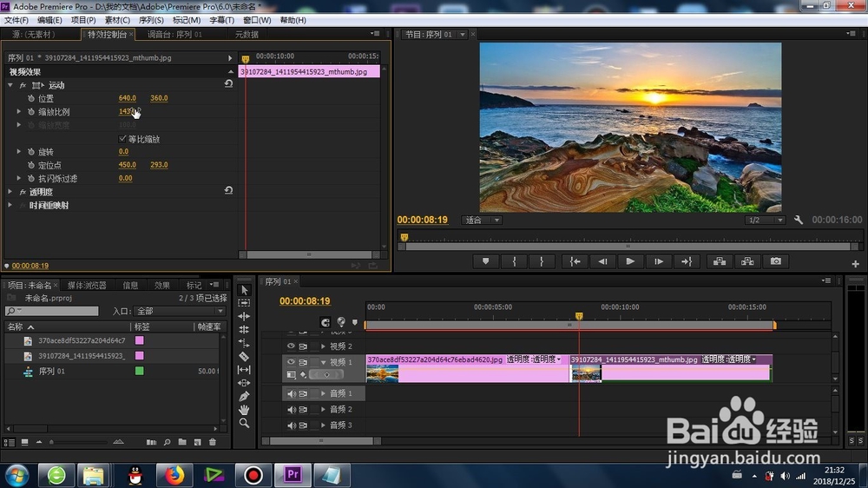Select the Ripple Edit tool

tap(244, 316)
